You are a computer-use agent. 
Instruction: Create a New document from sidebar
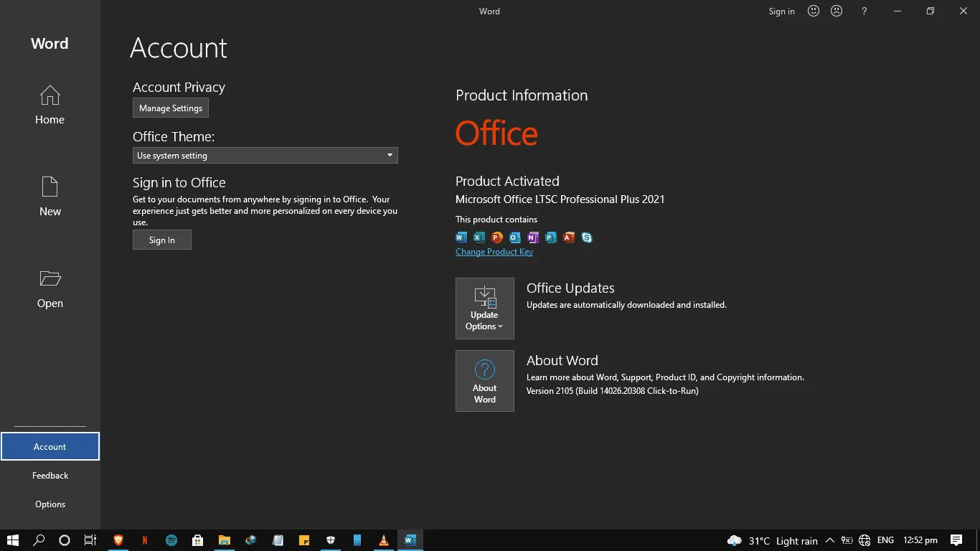pyautogui.click(x=50, y=197)
